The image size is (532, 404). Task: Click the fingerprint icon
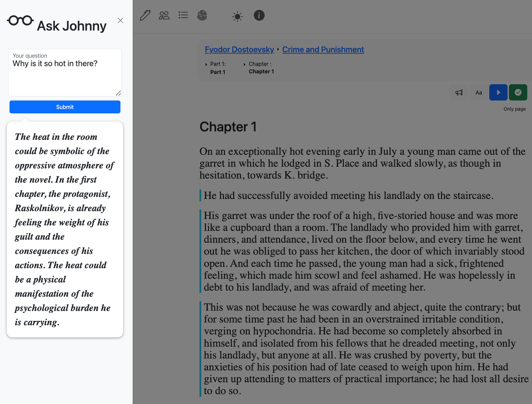[202, 15]
